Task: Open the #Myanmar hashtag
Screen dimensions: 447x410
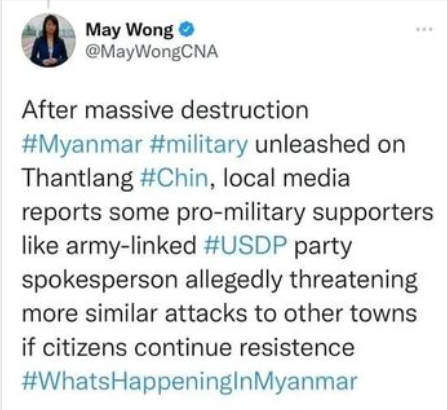Action: point(82,145)
